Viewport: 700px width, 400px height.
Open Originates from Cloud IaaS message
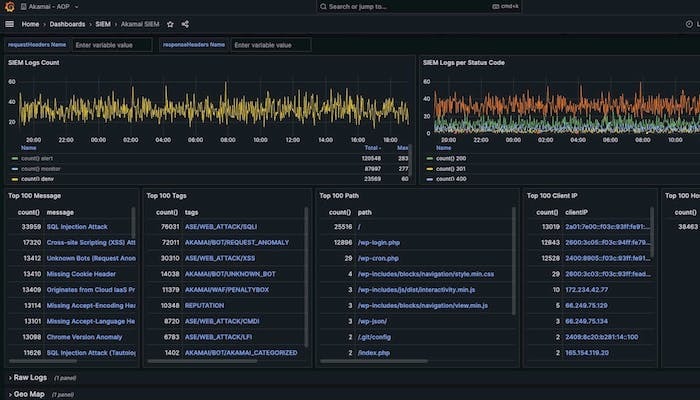click(91, 290)
